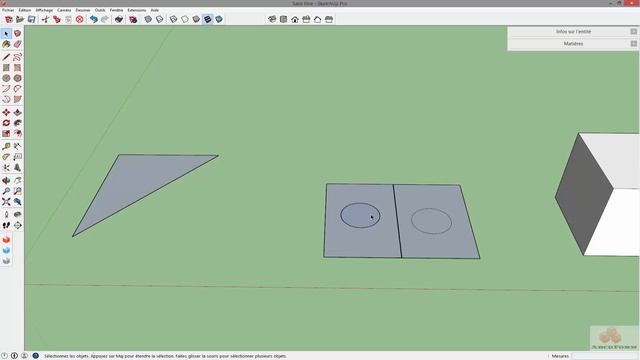Select the Pie tool
The height and width of the screenshot is (360, 640).
coord(17,99)
